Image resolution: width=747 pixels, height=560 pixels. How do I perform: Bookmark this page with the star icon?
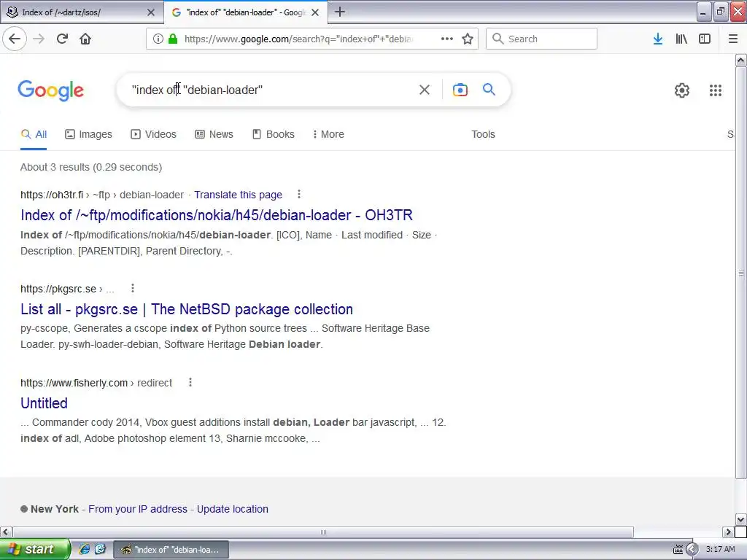pos(468,39)
